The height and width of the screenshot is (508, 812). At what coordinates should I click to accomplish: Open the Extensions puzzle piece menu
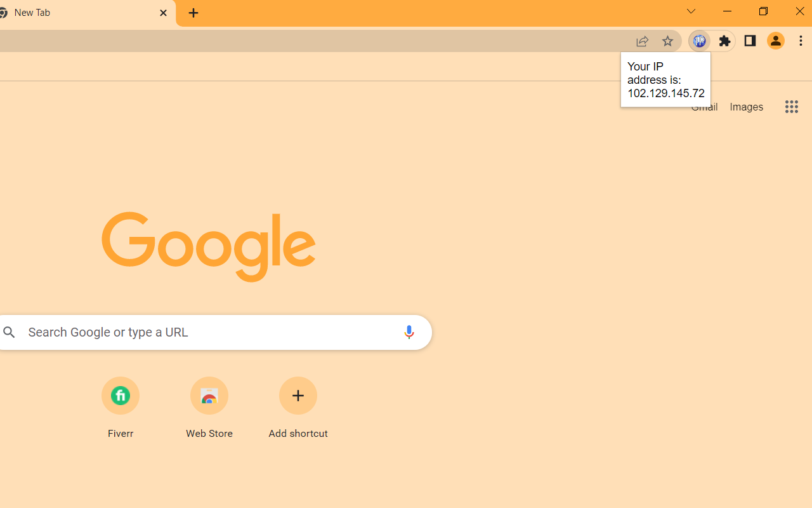tap(724, 41)
